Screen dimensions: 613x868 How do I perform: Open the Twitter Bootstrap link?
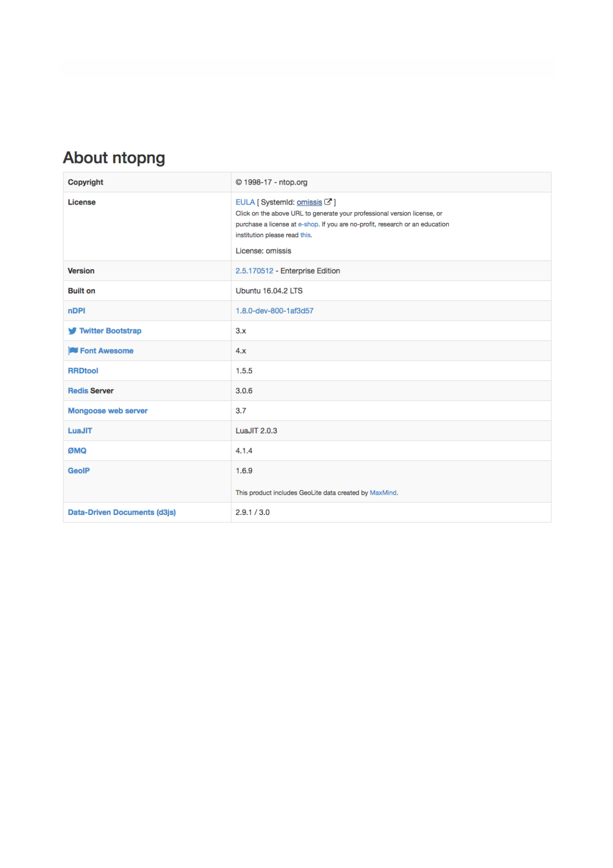pyautogui.click(x=110, y=331)
